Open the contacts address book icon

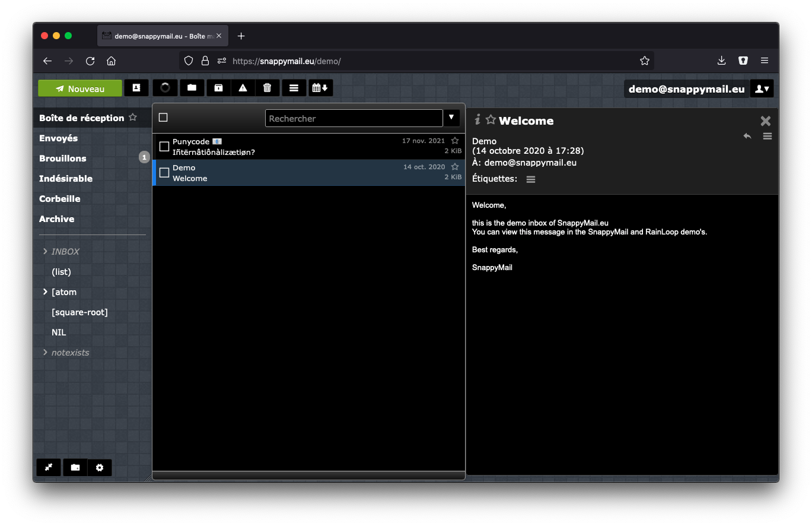point(136,88)
